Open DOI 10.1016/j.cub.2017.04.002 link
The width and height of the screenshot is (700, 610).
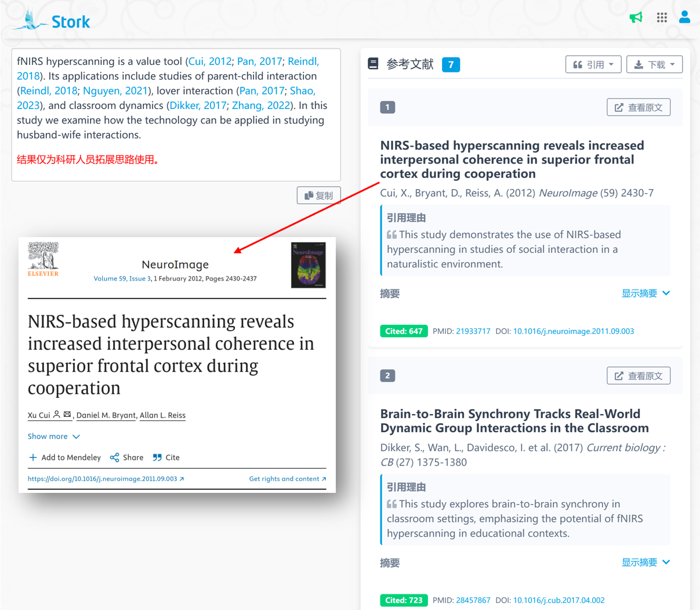point(558,600)
